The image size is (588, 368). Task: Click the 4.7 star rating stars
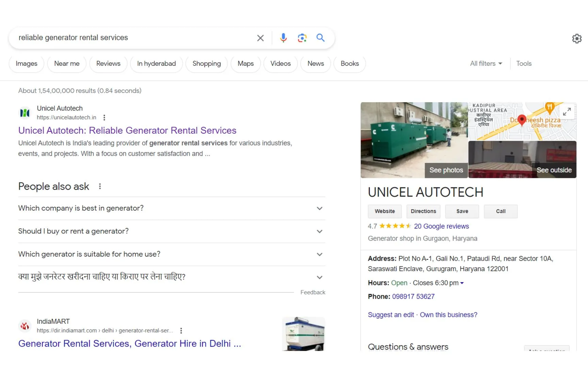(395, 226)
